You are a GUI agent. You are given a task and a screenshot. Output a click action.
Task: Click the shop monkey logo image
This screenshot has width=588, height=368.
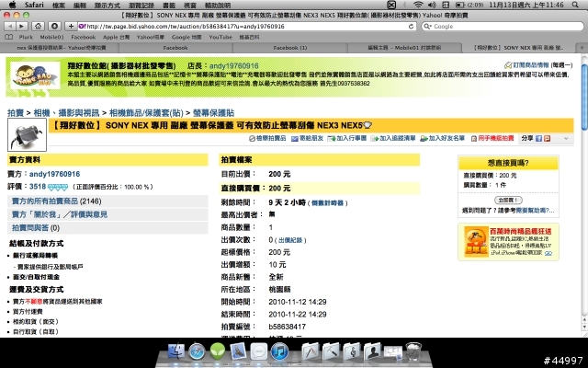[x=35, y=75]
